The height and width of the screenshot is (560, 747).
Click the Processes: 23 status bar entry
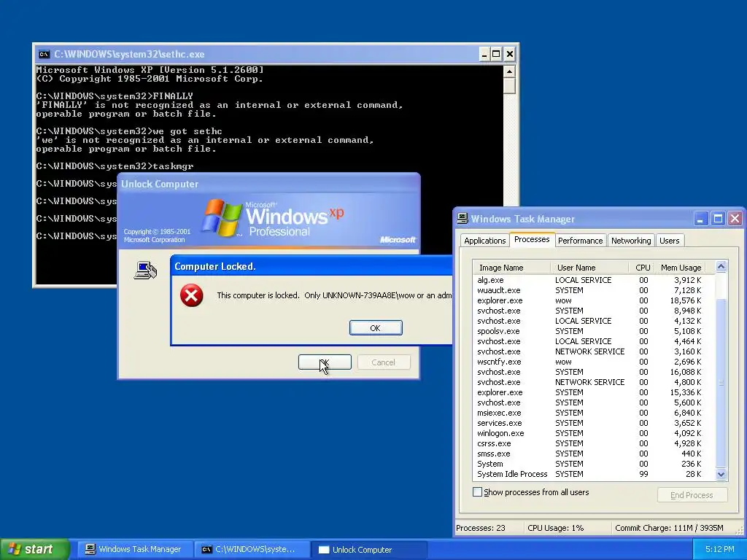pyautogui.click(x=489, y=528)
